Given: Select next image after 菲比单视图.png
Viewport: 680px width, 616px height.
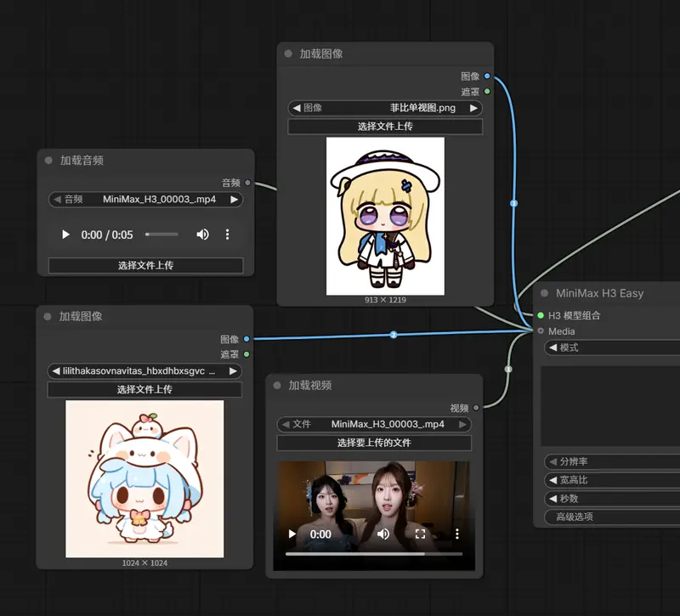Looking at the screenshot, I should (473, 108).
